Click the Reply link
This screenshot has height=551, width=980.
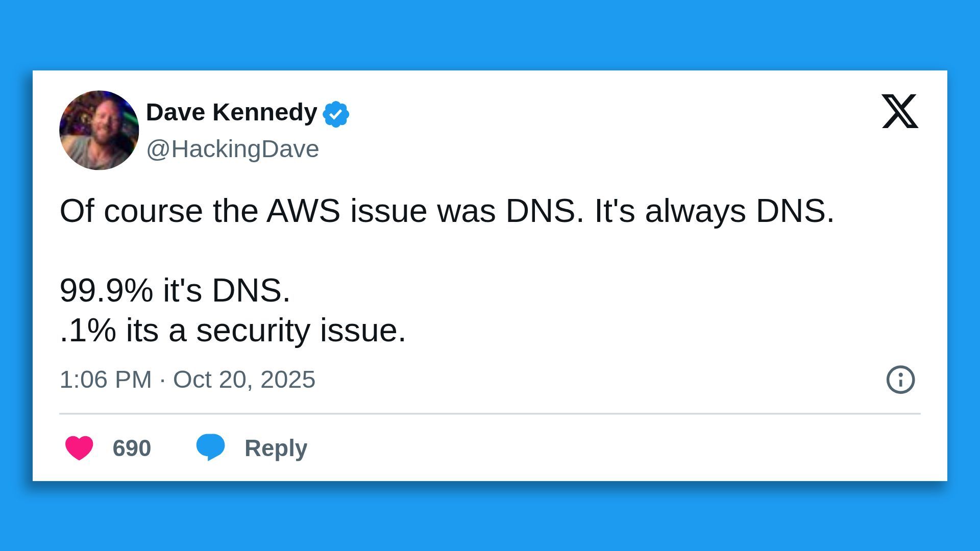pos(276,448)
